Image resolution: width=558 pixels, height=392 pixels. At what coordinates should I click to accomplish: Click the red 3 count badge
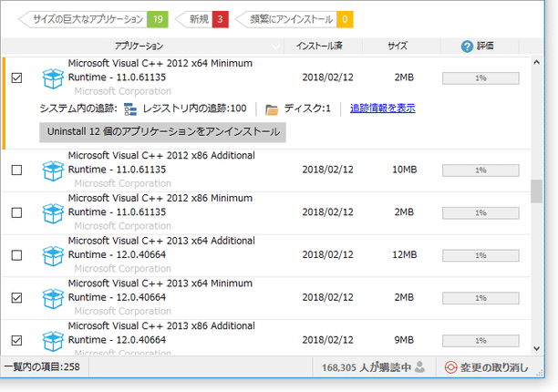(x=221, y=19)
